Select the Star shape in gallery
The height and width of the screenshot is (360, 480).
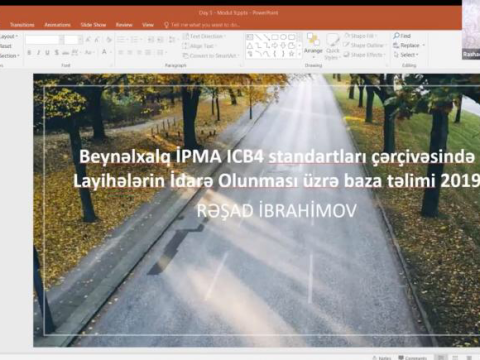pyautogui.click(x=292, y=53)
